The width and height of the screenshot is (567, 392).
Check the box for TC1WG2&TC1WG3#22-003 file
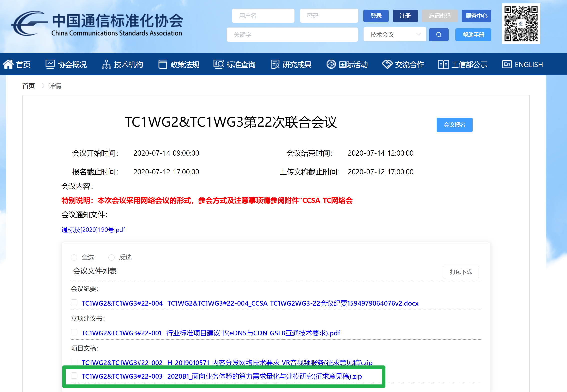(x=74, y=375)
